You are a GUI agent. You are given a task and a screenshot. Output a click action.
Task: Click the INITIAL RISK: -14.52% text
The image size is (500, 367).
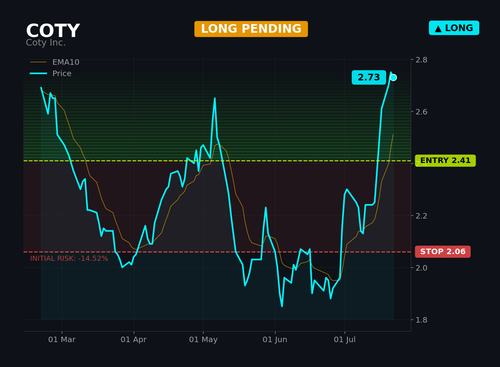(x=69, y=258)
